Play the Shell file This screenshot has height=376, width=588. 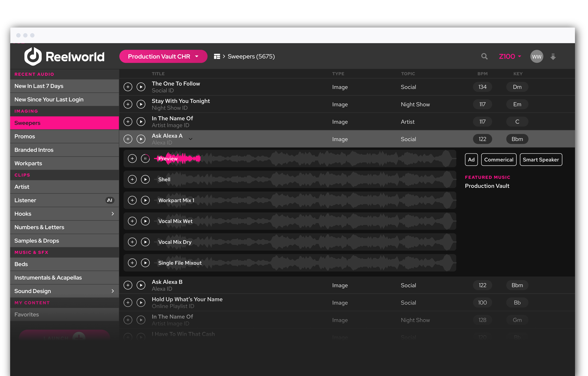tap(145, 179)
